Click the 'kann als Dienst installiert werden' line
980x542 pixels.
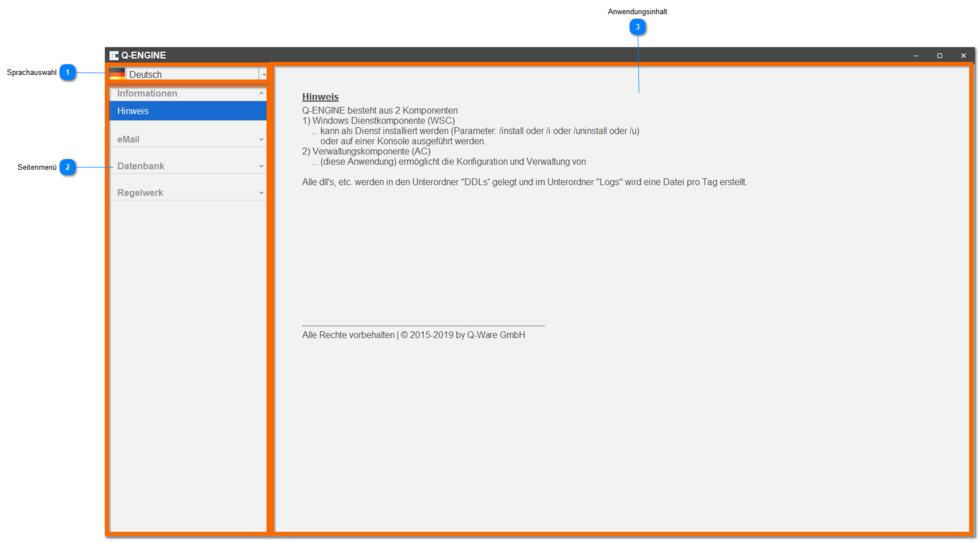pos(476,131)
